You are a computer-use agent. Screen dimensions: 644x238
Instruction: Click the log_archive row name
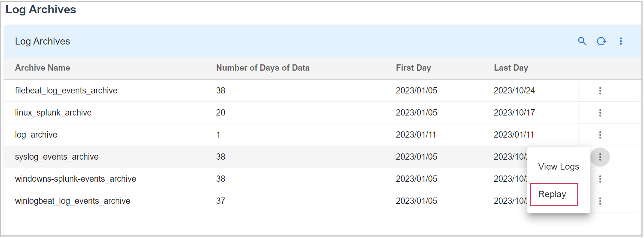(x=36, y=135)
